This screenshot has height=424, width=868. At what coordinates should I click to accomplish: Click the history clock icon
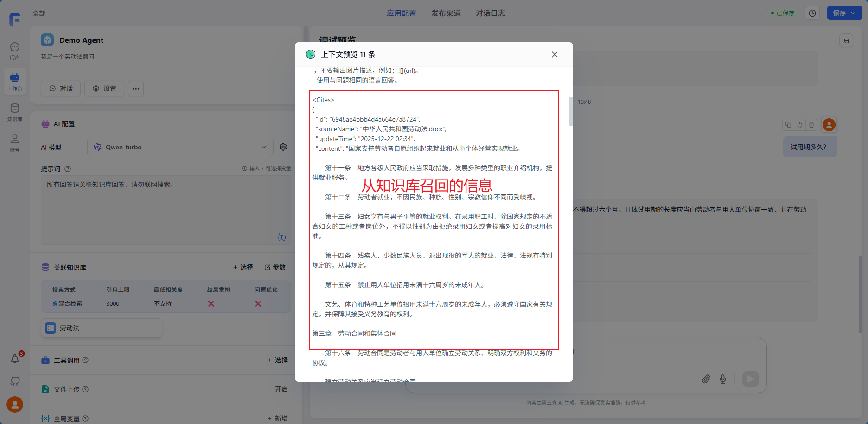pos(812,13)
